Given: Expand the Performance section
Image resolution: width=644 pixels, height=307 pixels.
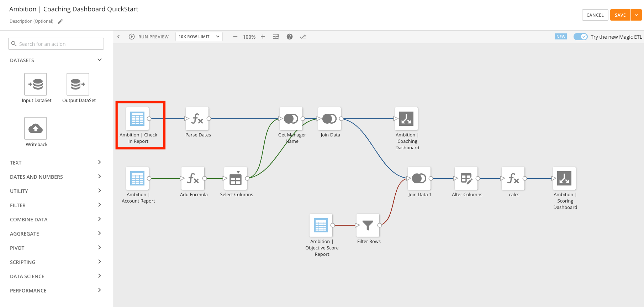Looking at the screenshot, I should 100,290.
